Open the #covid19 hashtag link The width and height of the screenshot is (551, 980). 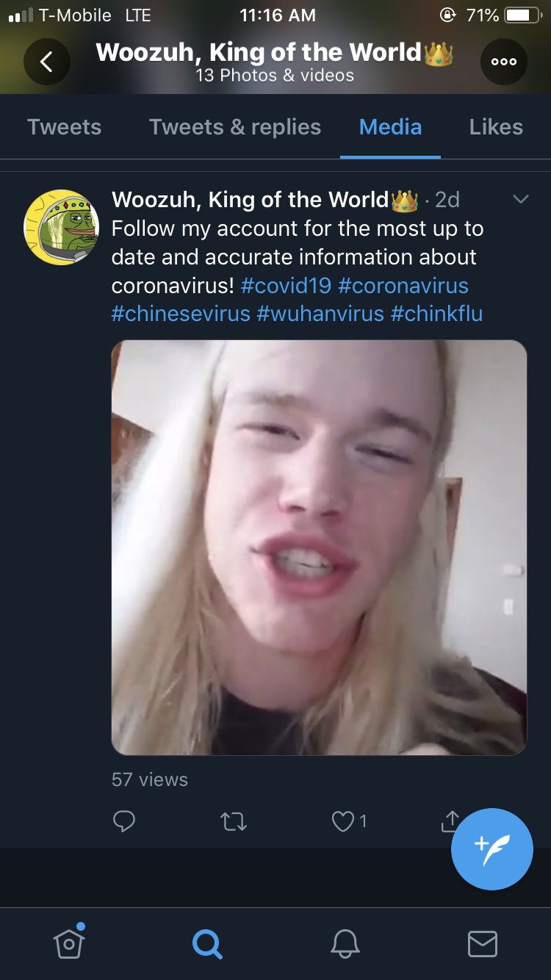(286, 285)
